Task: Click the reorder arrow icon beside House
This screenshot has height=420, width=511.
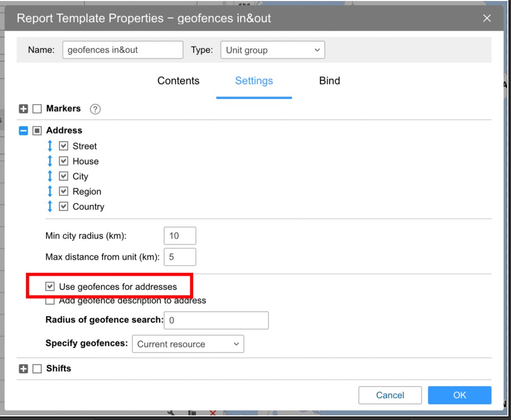Action: [50, 161]
